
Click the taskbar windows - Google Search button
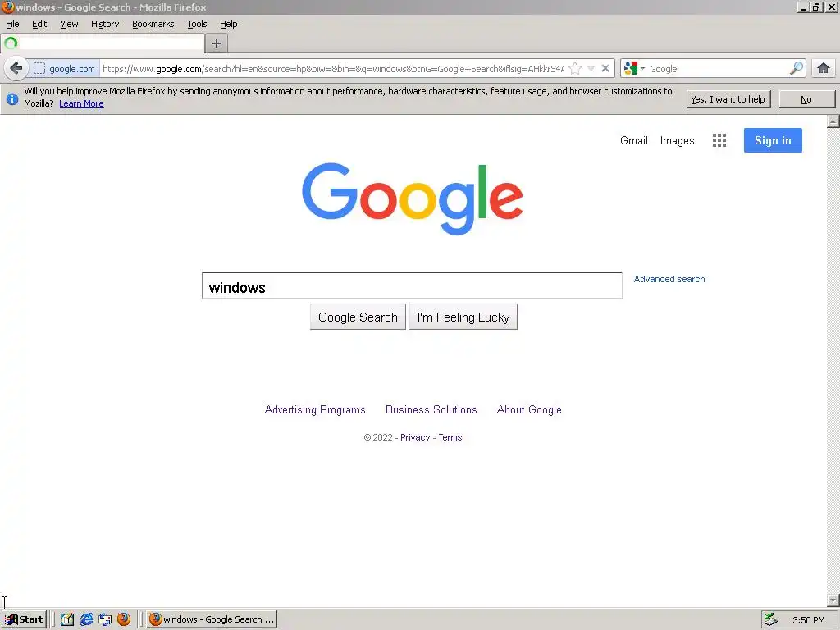tap(212, 619)
